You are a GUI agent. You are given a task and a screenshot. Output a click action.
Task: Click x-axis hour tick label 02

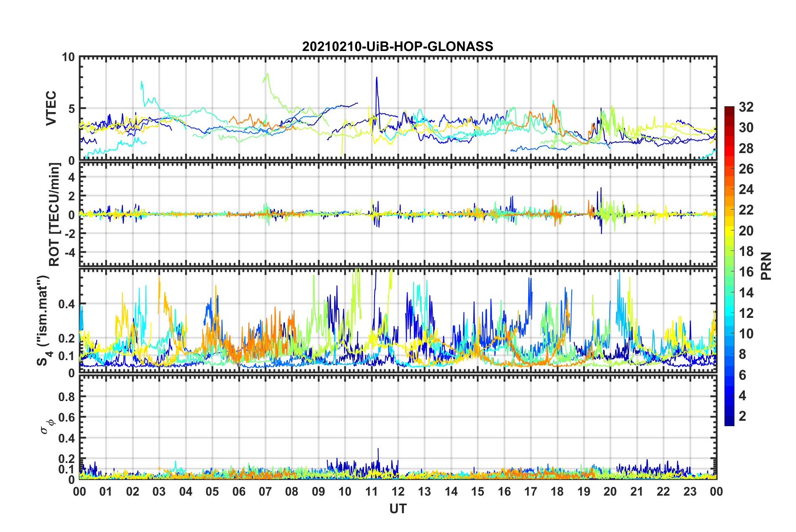pyautogui.click(x=133, y=491)
